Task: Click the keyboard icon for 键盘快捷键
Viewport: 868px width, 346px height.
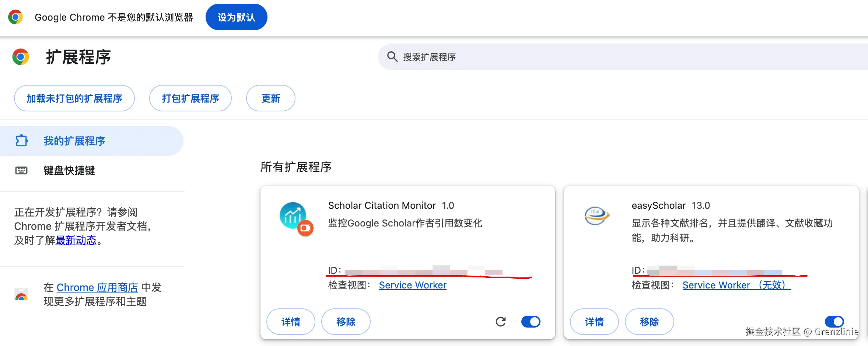Action: (21, 170)
